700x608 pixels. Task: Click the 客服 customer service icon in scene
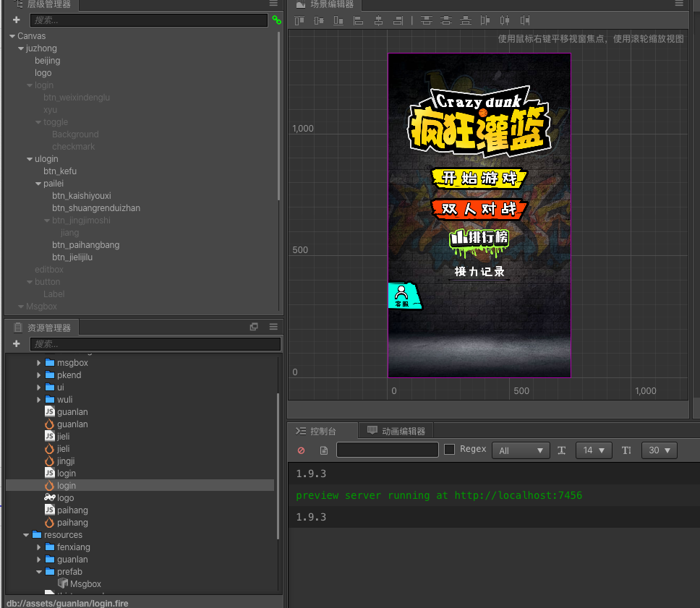[404, 296]
